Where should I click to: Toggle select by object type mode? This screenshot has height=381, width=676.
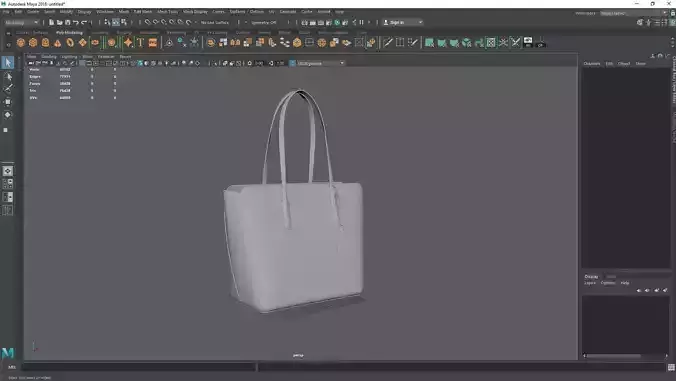(116, 22)
